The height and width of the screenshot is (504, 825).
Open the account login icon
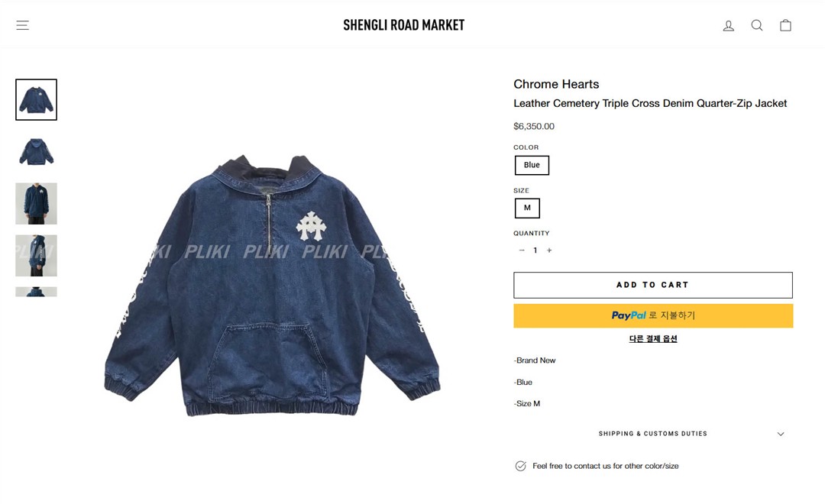(728, 25)
